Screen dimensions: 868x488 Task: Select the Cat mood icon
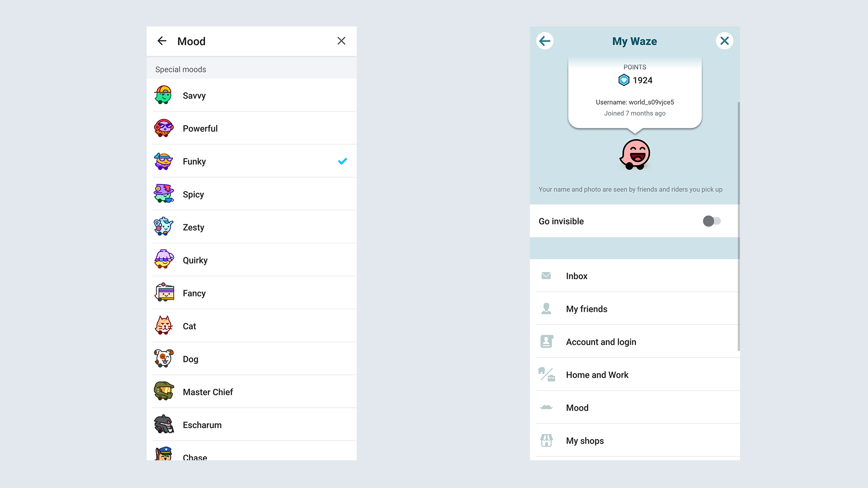[164, 326]
